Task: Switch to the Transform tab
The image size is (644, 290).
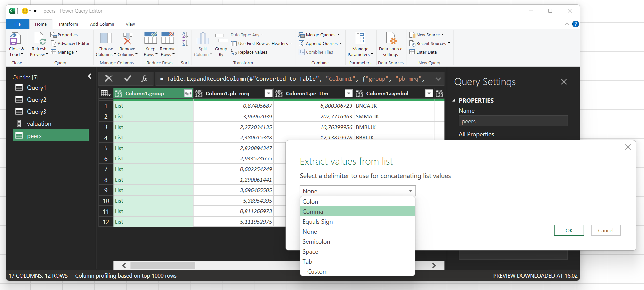Action: [68, 24]
